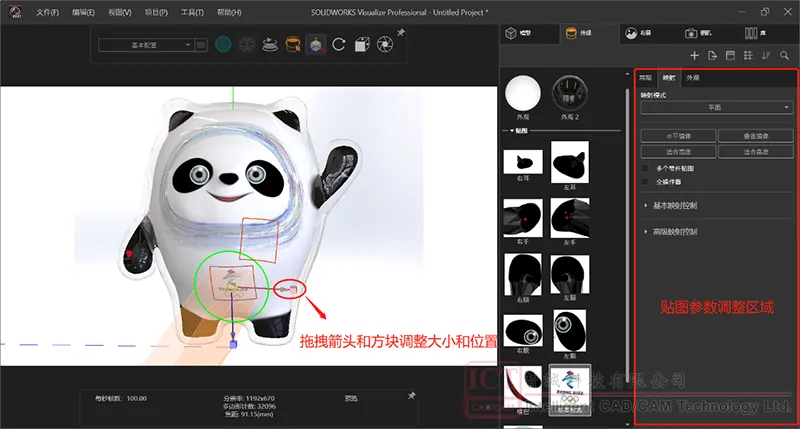Pin the render statistics panel
This screenshot has width=800, height=429.
pyautogui.click(x=411, y=396)
